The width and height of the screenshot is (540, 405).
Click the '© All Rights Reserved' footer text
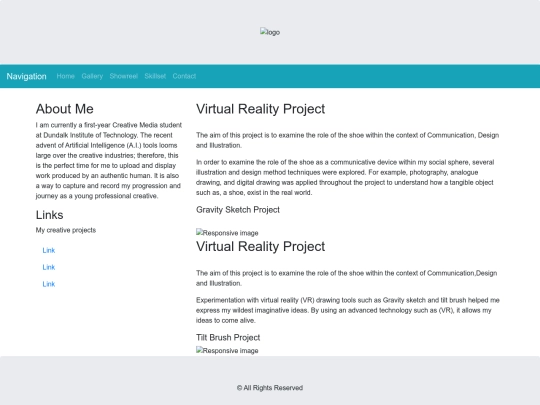(x=270, y=388)
